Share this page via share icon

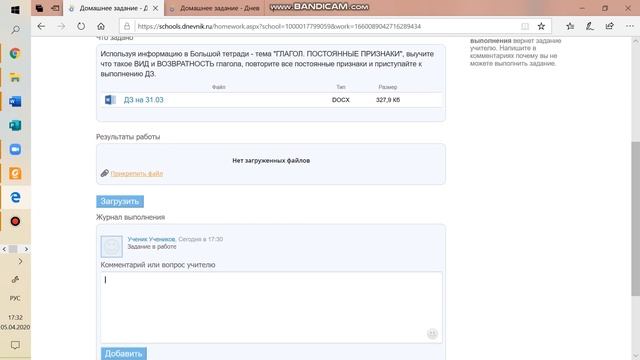(610, 26)
